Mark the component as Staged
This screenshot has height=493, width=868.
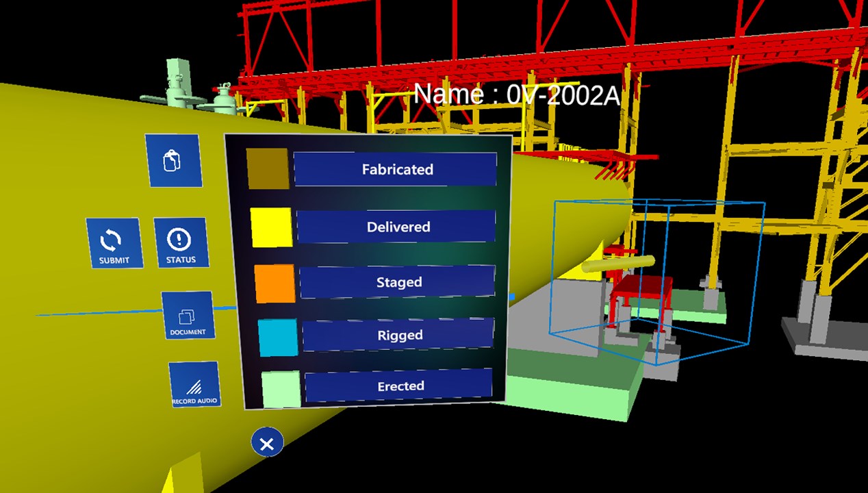click(x=398, y=281)
